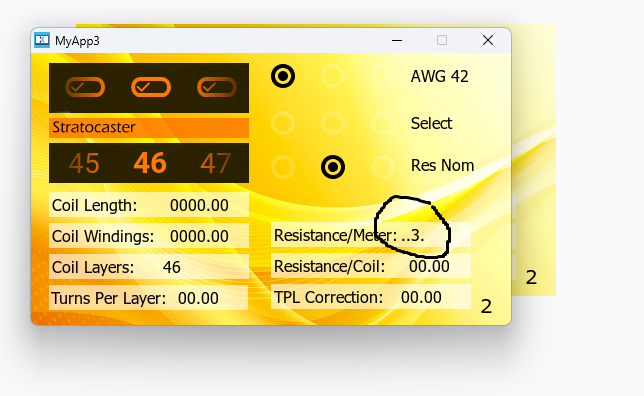Click the Res Nom label
The height and width of the screenshot is (396, 644).
click(x=442, y=166)
